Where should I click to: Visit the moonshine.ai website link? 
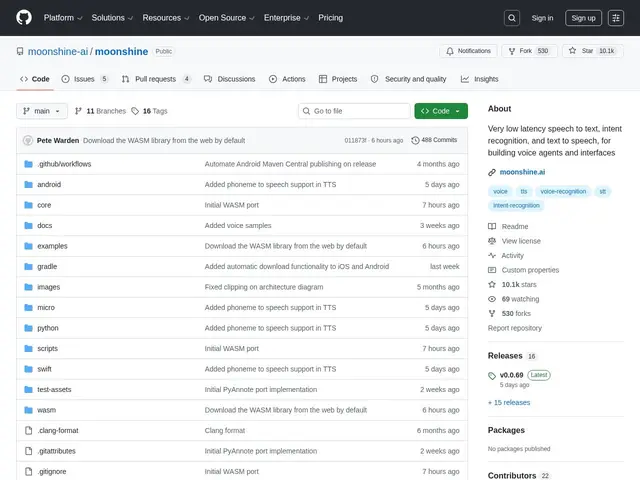pos(522,172)
